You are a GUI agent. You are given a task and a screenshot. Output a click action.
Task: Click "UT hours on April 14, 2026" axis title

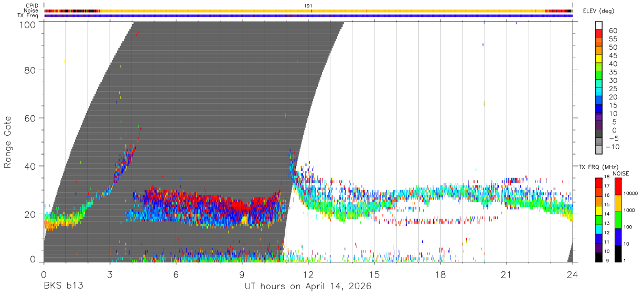tap(308, 287)
